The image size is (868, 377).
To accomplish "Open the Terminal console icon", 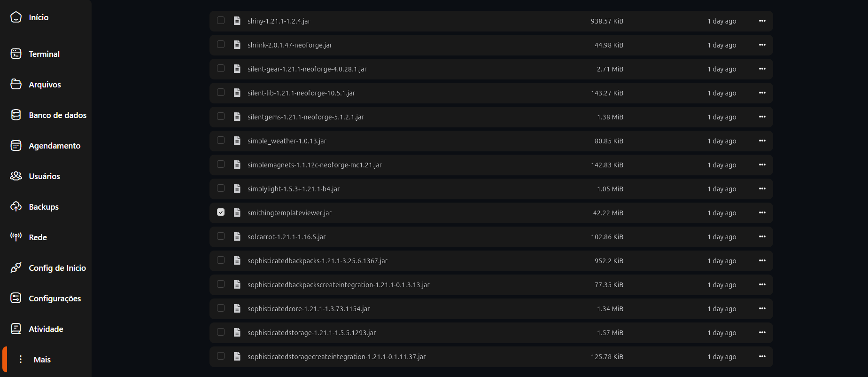I will tap(16, 54).
